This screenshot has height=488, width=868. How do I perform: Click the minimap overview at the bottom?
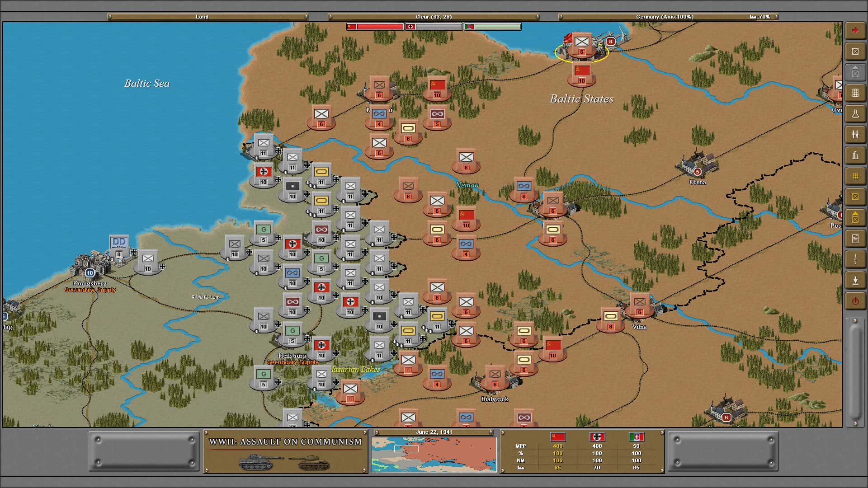click(x=434, y=454)
